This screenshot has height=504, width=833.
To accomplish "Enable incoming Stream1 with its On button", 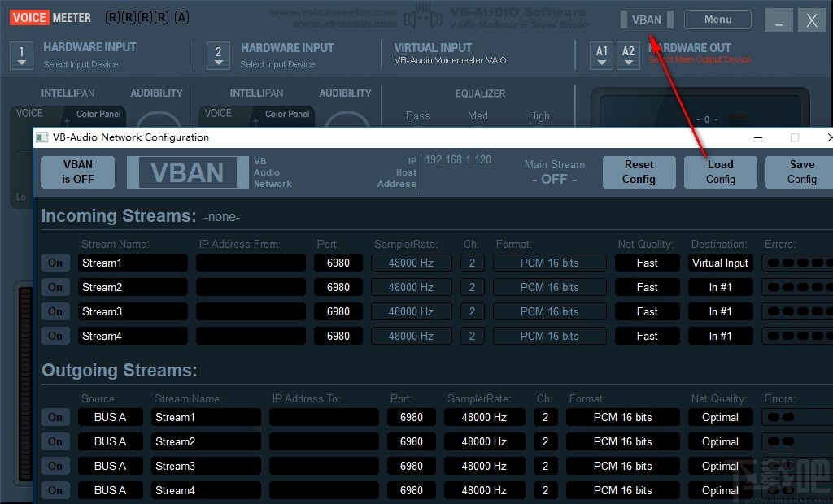I will (x=55, y=263).
